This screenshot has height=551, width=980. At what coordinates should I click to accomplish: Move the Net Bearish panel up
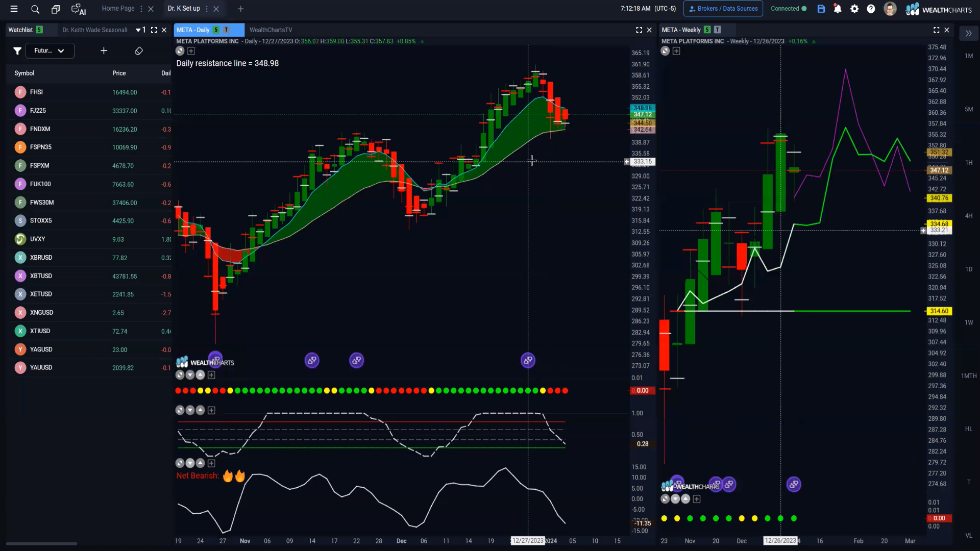(x=200, y=463)
